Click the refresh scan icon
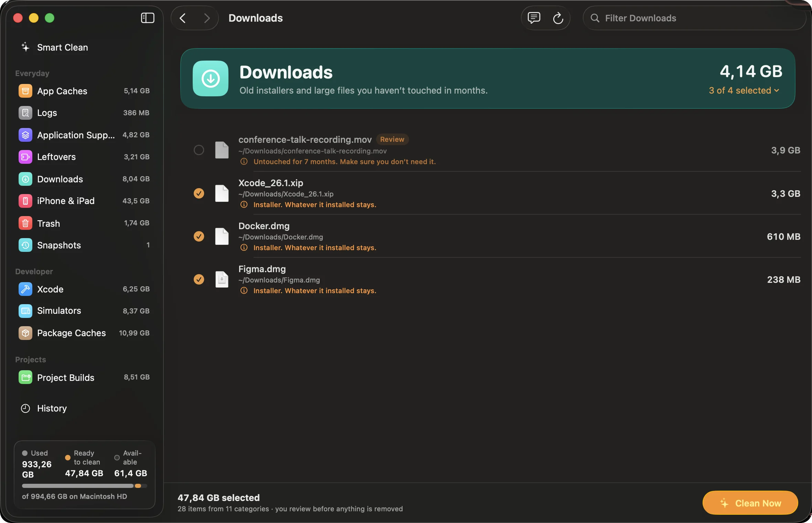This screenshot has width=812, height=523. click(x=558, y=18)
